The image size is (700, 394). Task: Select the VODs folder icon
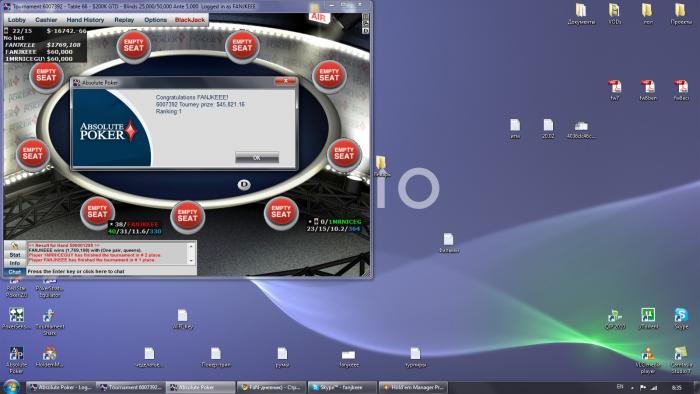point(615,13)
